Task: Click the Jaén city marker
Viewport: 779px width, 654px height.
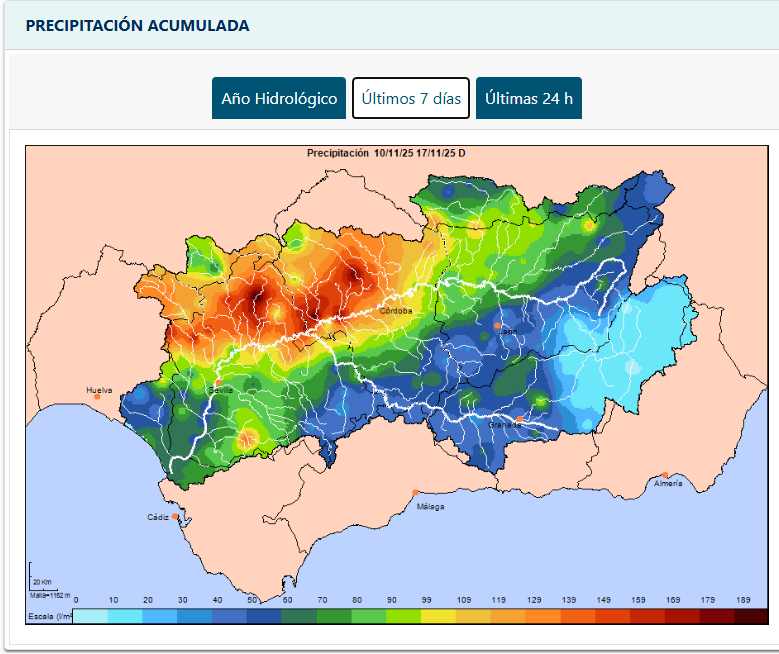Action: click(497, 326)
